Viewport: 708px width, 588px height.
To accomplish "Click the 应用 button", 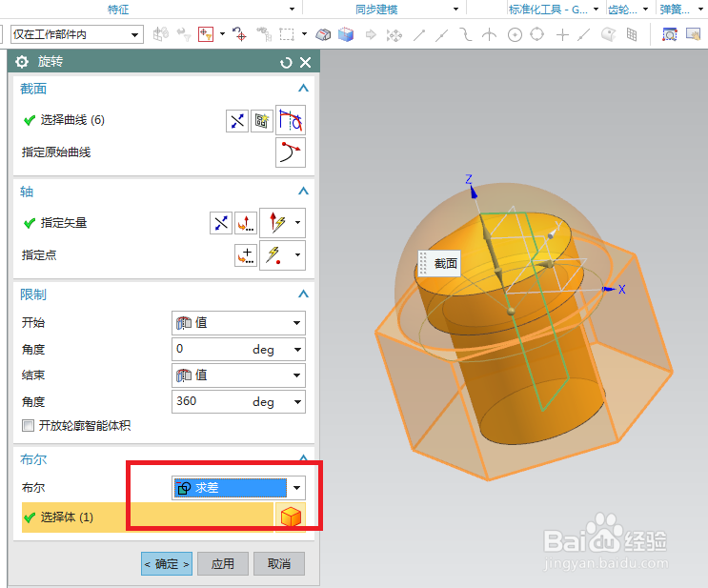I will pyautogui.click(x=223, y=563).
